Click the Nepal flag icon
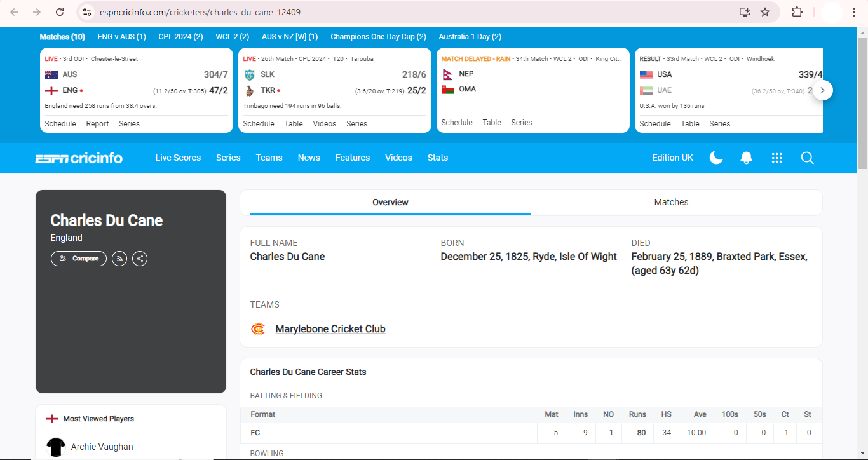The image size is (868, 460). 447,74
